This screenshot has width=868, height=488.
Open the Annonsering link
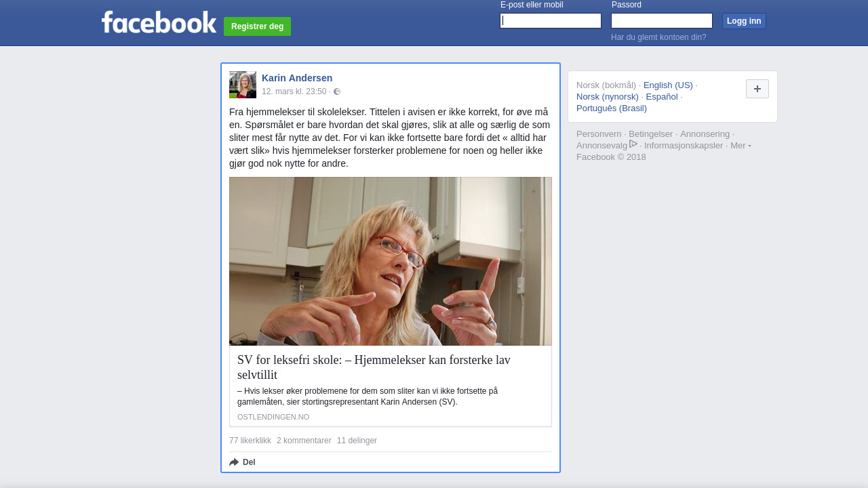tap(705, 134)
